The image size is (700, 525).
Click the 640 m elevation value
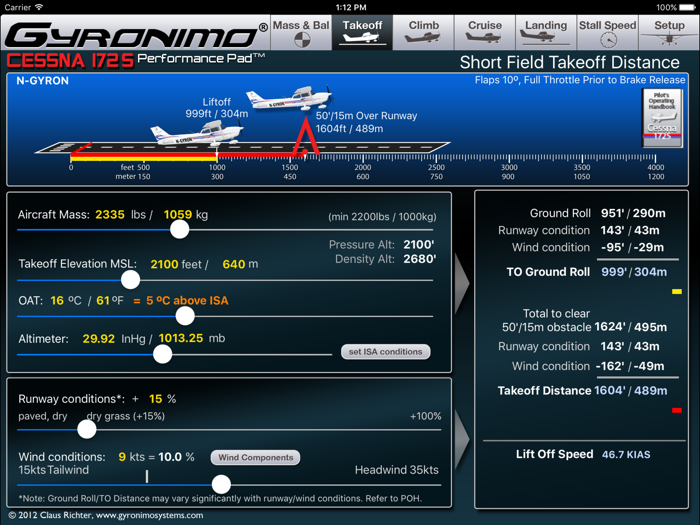234,264
